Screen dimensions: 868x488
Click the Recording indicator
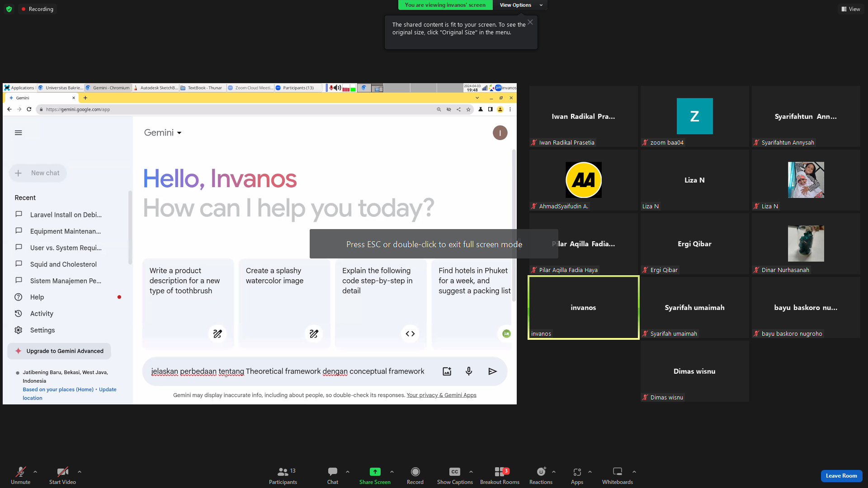point(37,9)
